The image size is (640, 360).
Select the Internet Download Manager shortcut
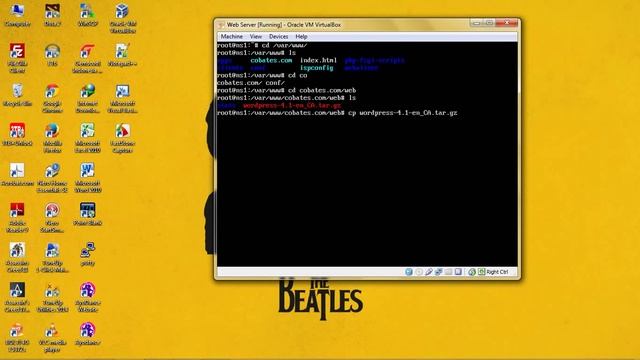pyautogui.click(x=87, y=98)
